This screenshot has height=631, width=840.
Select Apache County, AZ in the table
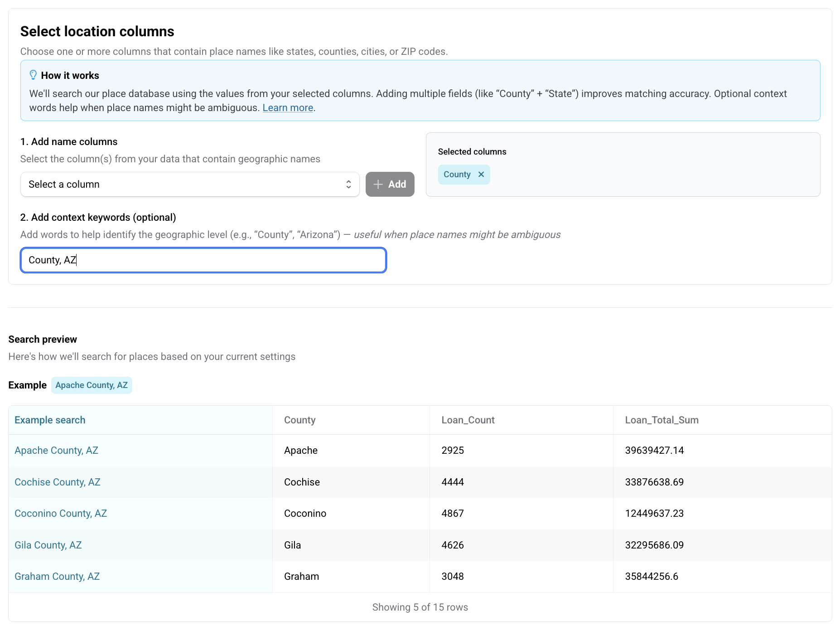[56, 451]
